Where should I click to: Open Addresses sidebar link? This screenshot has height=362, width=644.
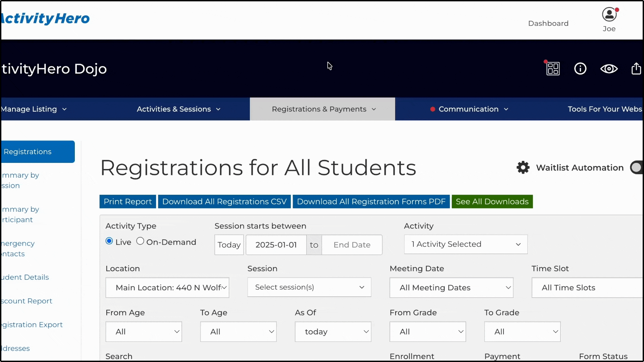[x=16, y=349]
